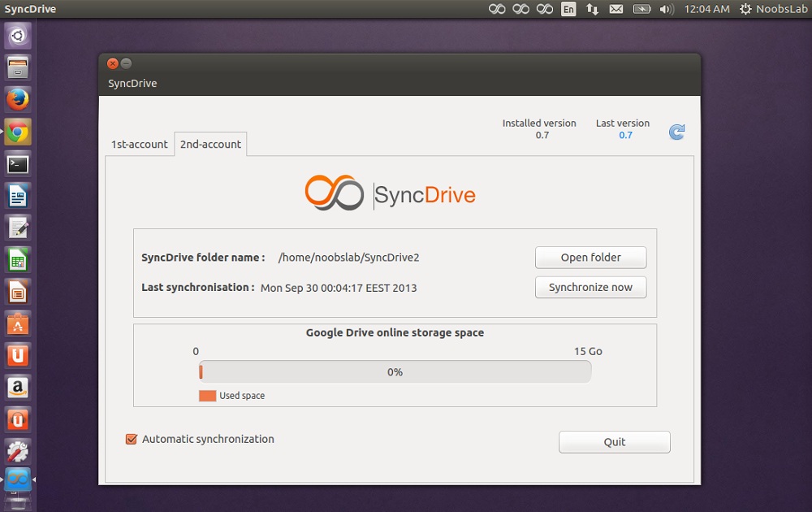The image size is (812, 512).
Task: Click the SyncDrive launcher icon
Action: point(18,479)
